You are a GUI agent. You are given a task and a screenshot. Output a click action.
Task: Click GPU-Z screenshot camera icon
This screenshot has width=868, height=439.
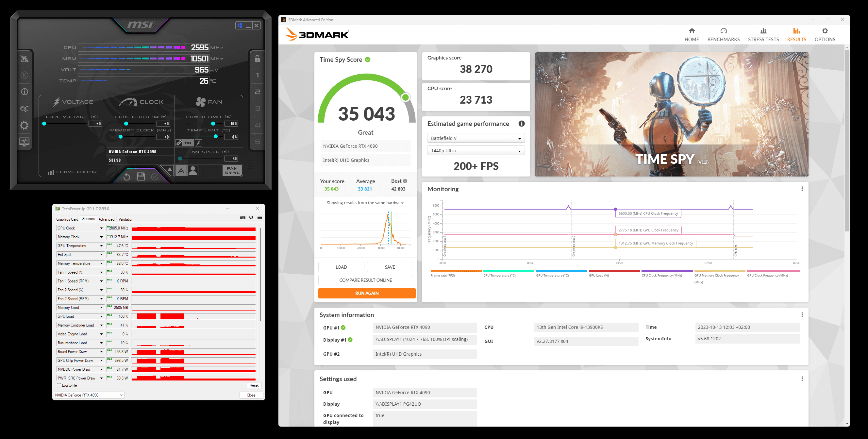coord(242,218)
